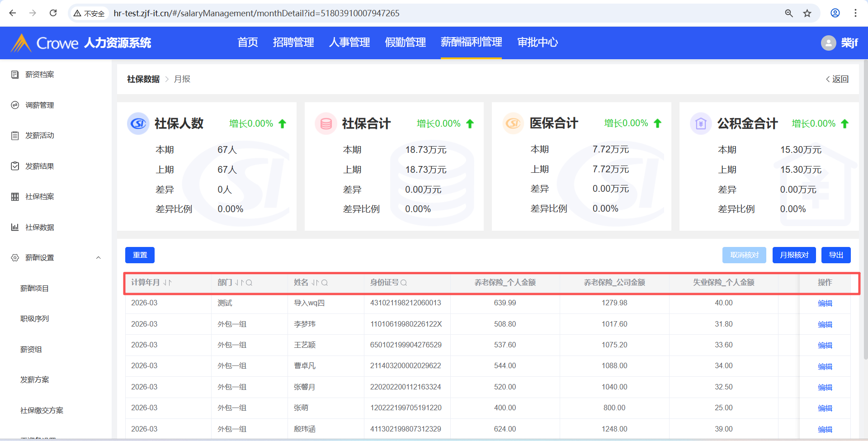Select 社保档案 in the sidebar
Image resolution: width=868 pixels, height=441 pixels.
click(x=39, y=197)
